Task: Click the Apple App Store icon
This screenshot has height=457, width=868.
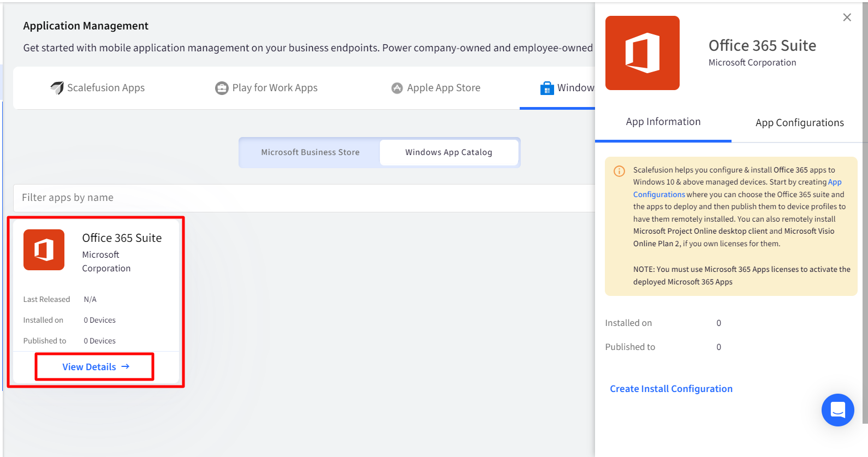Action: [397, 88]
